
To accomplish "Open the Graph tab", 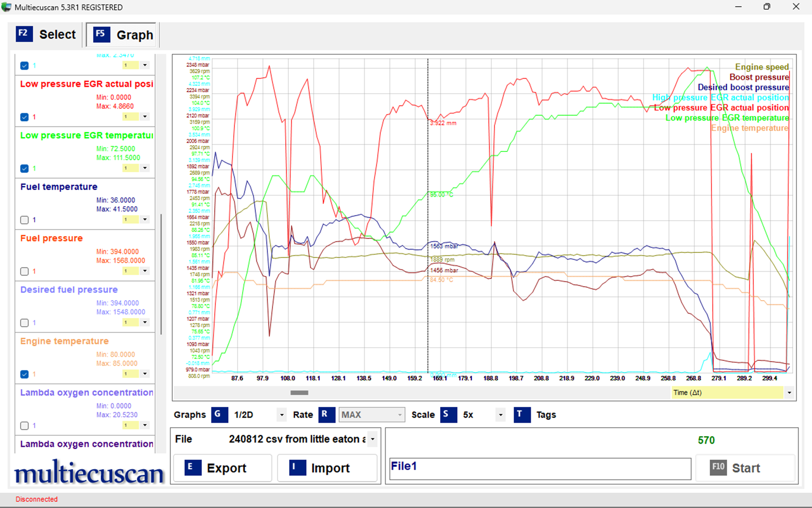I will [121, 35].
